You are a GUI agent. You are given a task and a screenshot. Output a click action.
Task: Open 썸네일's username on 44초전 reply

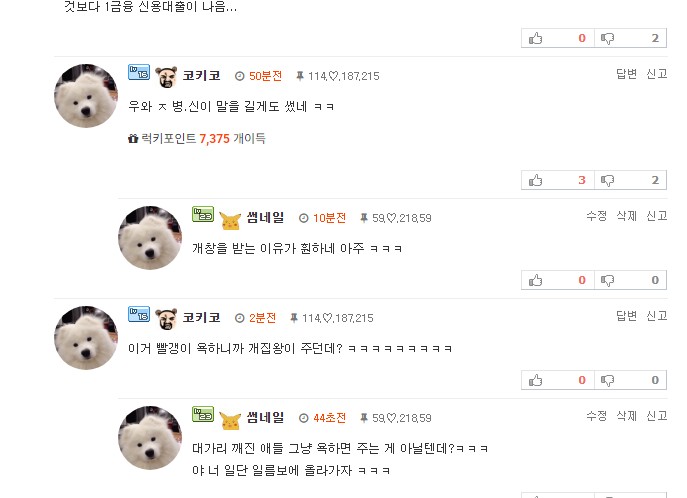[x=266, y=417]
